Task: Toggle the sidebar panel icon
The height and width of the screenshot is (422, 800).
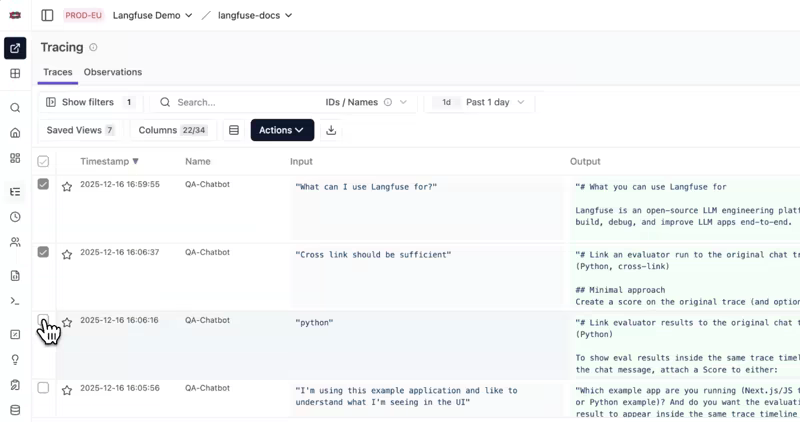Action: (47, 15)
